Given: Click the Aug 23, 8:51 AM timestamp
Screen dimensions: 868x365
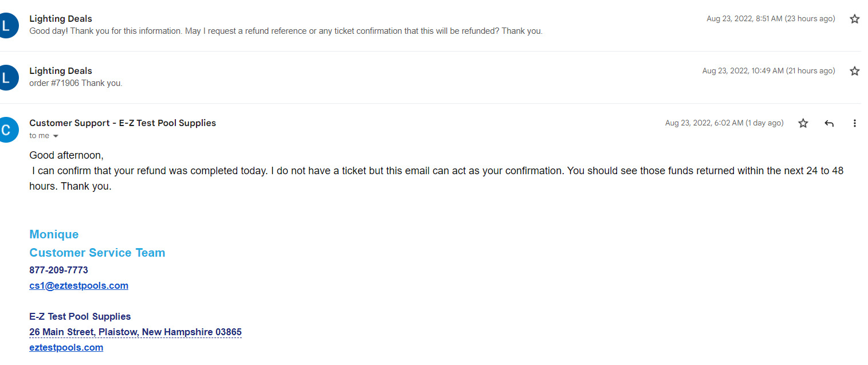Looking at the screenshot, I should [x=771, y=19].
